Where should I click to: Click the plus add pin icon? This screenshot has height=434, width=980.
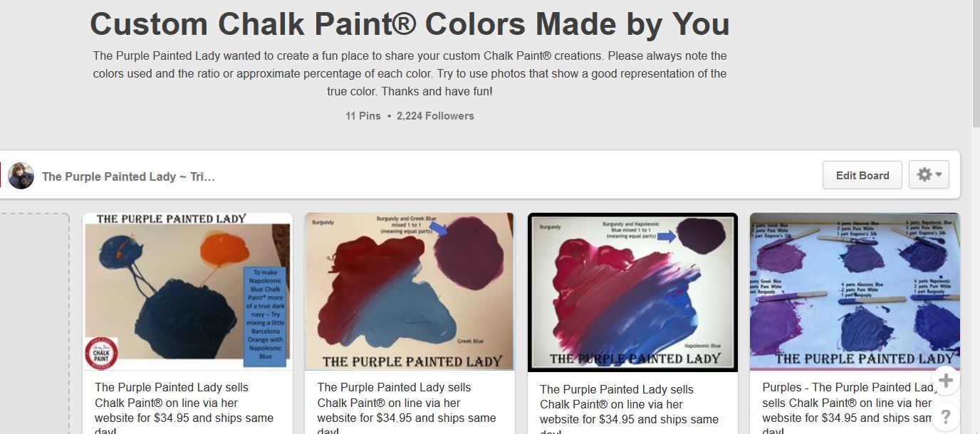click(946, 381)
